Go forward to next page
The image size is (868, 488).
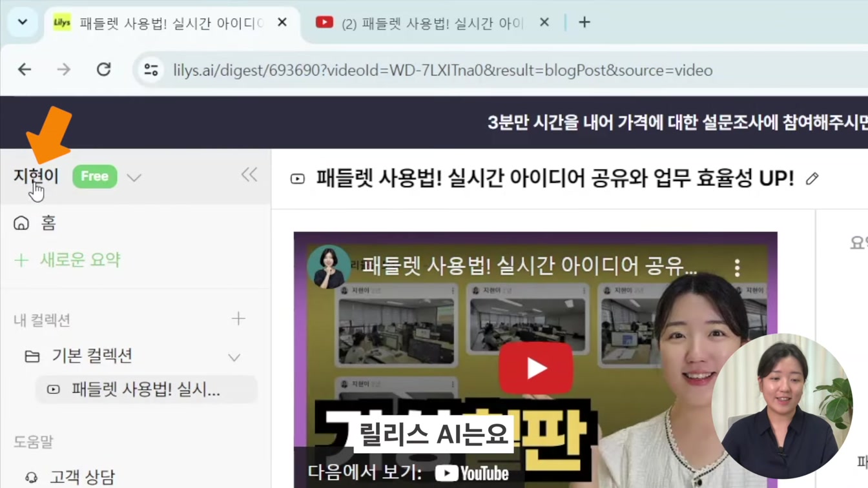point(64,70)
